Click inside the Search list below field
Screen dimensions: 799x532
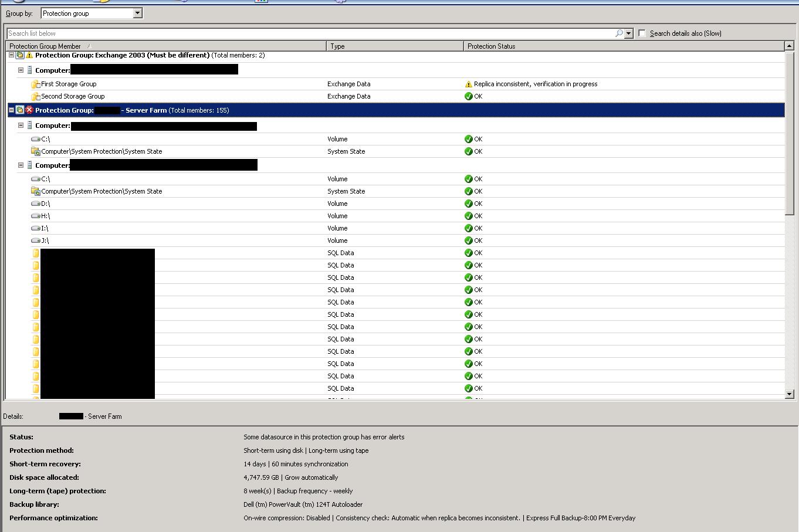click(235, 33)
